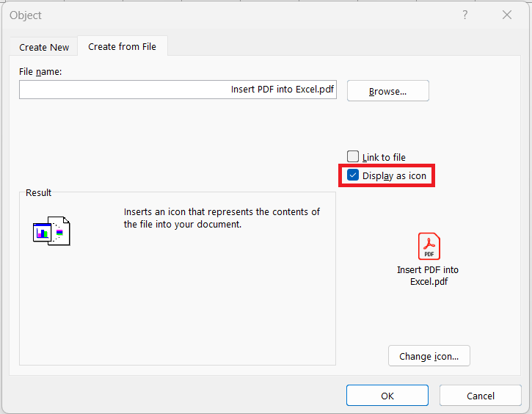Click the 'Insert PDF into Excel.pdf' icon caption
The width and height of the screenshot is (532, 414).
(x=428, y=275)
